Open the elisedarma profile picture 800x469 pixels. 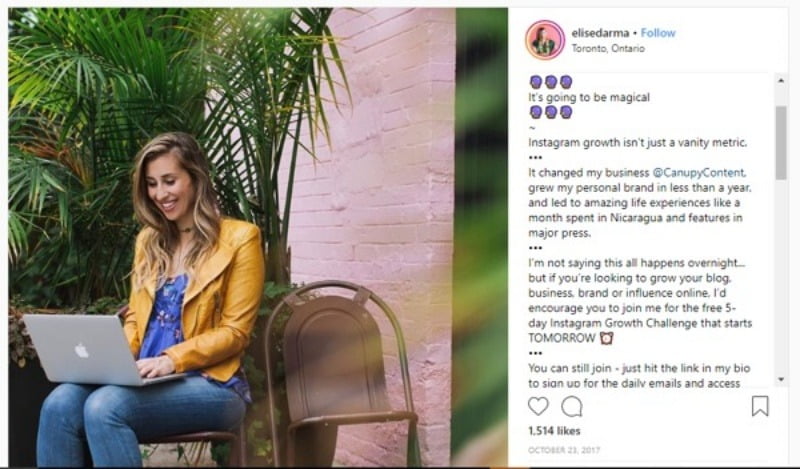(x=545, y=39)
